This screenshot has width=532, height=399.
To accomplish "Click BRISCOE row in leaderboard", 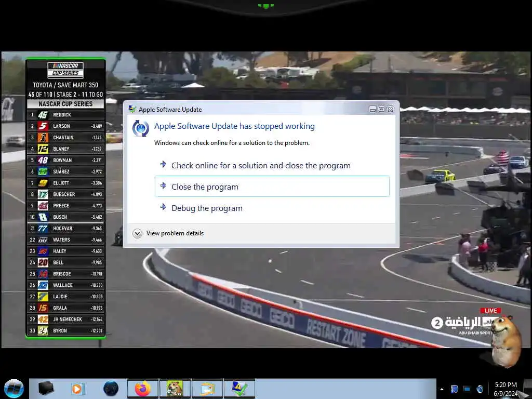I will pos(65,274).
